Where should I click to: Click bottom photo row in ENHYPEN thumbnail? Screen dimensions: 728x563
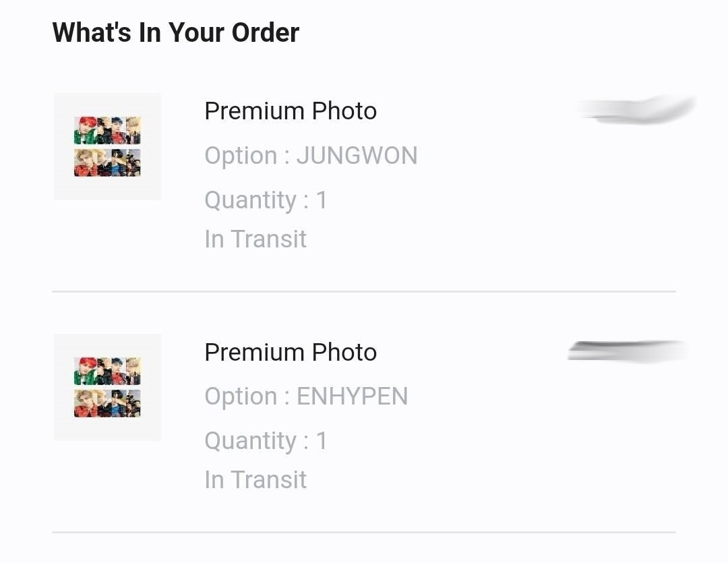pyautogui.click(x=107, y=403)
